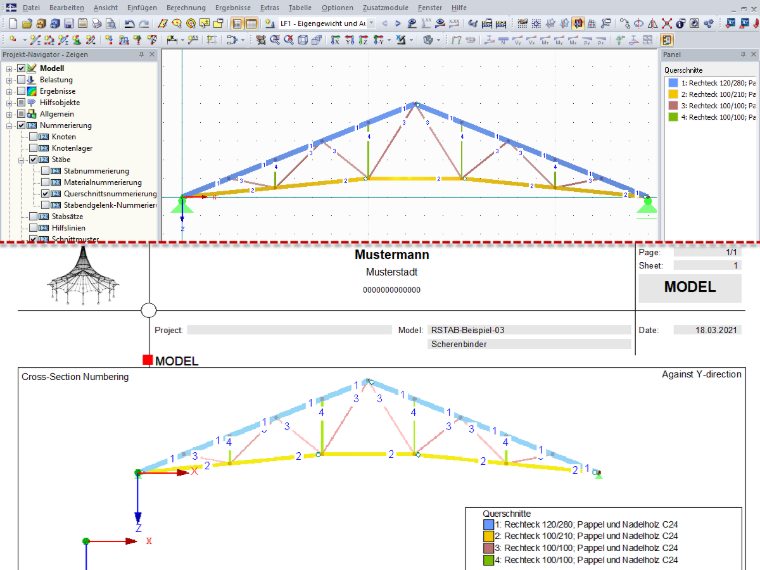The height and width of the screenshot is (570, 760).
Task: Click the red cross Delete selection icon
Action: coord(667,23)
